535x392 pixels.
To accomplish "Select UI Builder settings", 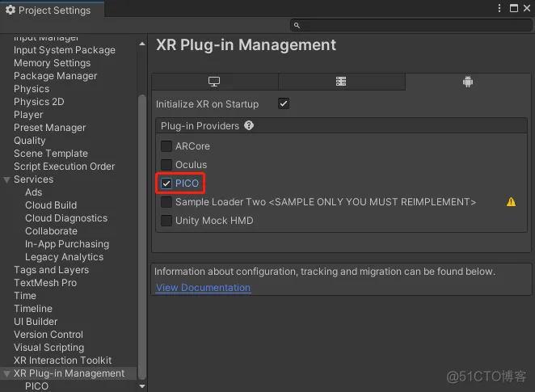I will click(36, 322).
